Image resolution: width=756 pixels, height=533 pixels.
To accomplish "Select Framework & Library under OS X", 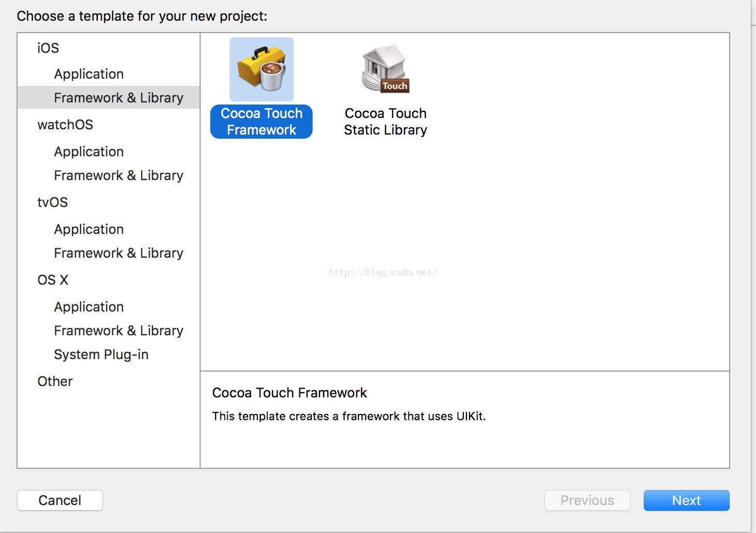I will [x=118, y=331].
